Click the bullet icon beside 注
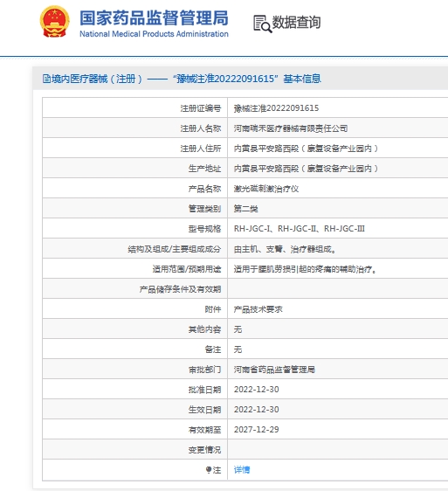 (209, 469)
